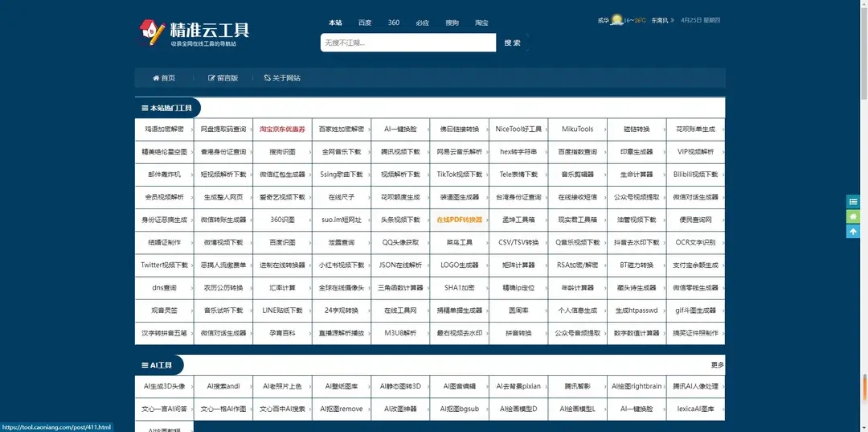Click the weather sun-and-cloud icon
868x432 pixels.
pyautogui.click(x=616, y=20)
